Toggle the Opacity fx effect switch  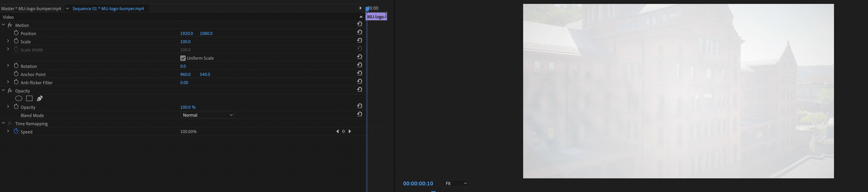pyautogui.click(x=10, y=91)
